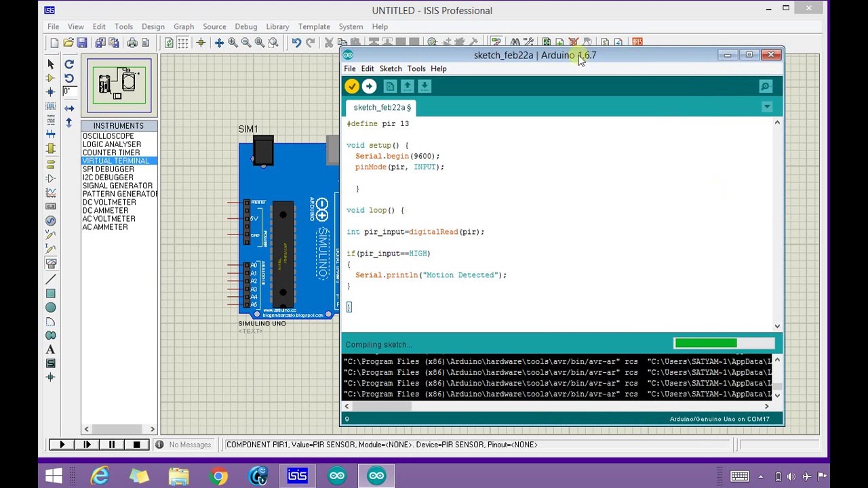Image resolution: width=868 pixels, height=488 pixels.
Task: Pause the simulation in ISIS
Action: [112, 445]
